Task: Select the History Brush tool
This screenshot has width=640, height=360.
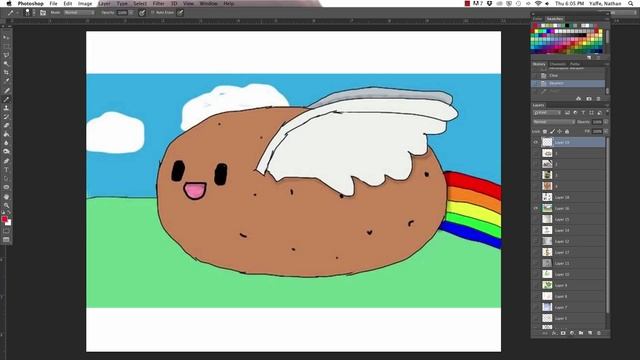Action: point(6,117)
